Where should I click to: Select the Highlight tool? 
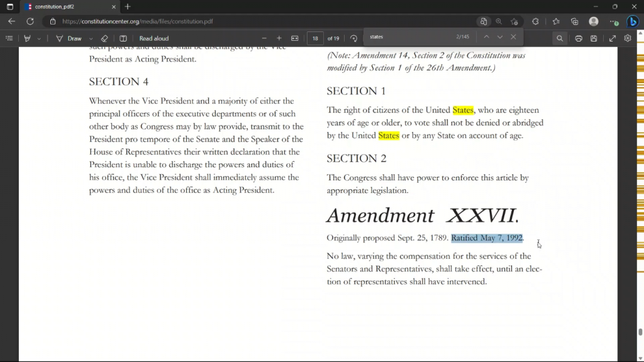27,38
